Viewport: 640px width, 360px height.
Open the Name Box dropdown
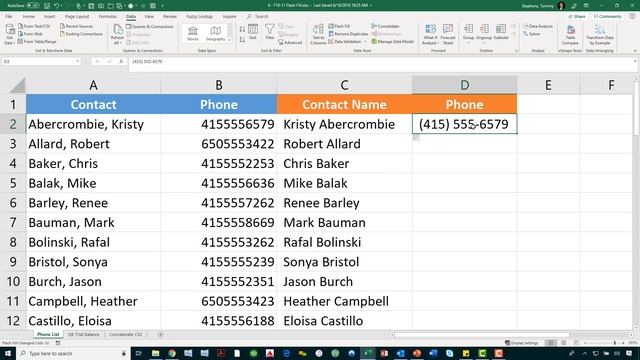(x=77, y=62)
